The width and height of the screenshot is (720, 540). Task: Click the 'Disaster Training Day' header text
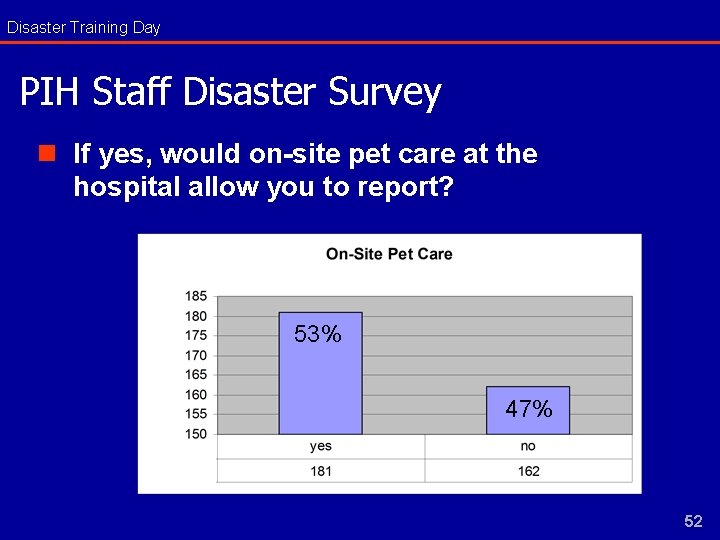[x=84, y=28]
